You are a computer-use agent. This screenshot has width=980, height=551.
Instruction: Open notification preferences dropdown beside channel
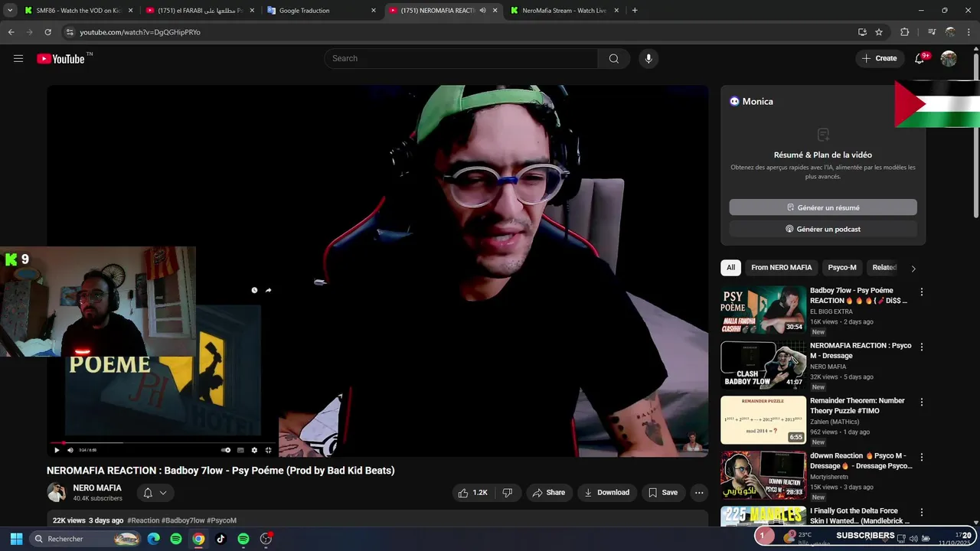click(x=155, y=493)
